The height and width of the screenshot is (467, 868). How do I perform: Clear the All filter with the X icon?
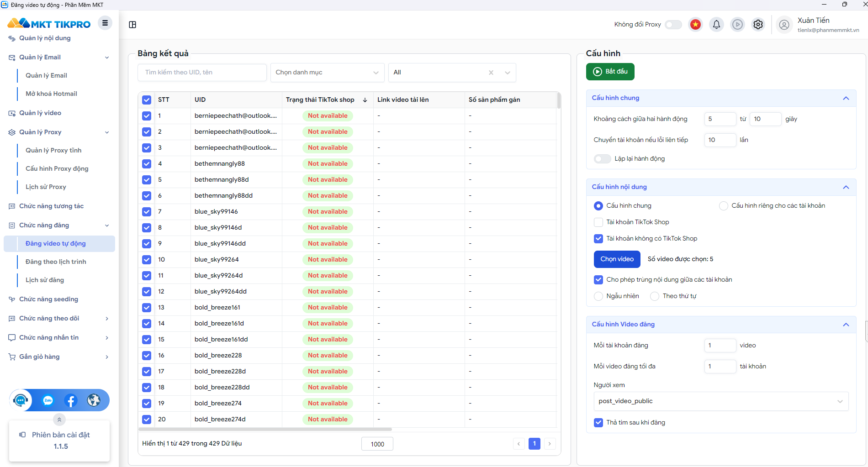click(491, 73)
